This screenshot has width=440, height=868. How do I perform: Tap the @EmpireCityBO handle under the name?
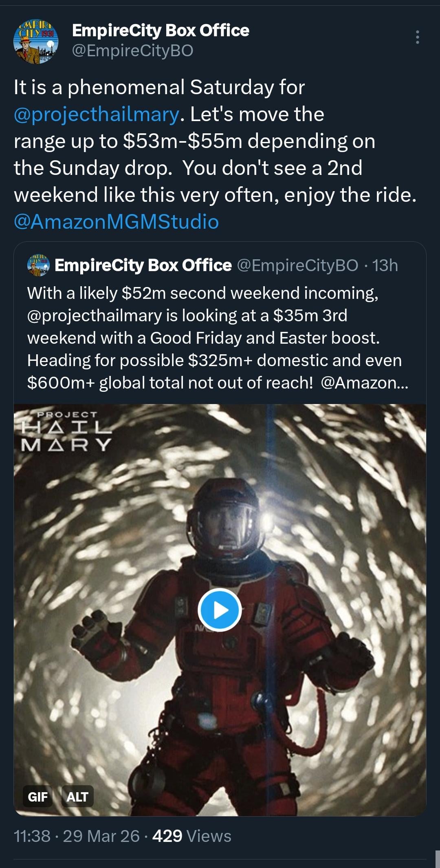coord(132,51)
